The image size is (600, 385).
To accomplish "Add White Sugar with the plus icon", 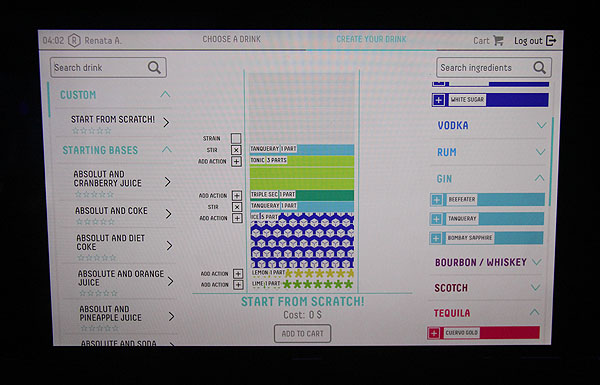I will point(439,100).
